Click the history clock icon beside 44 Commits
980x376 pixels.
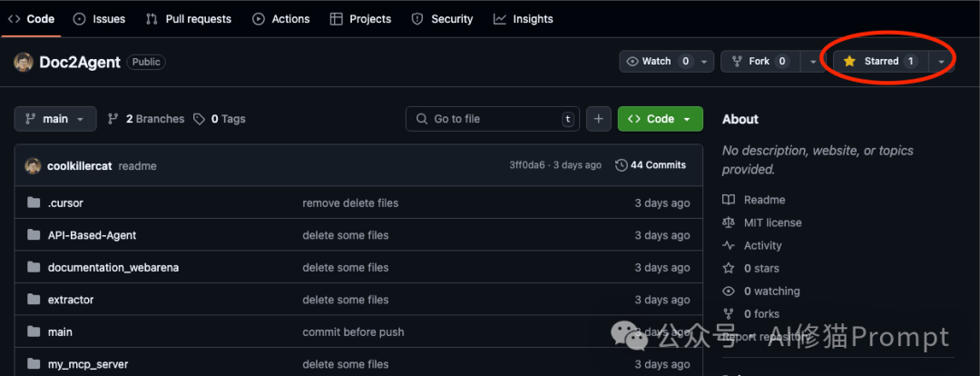(622, 165)
